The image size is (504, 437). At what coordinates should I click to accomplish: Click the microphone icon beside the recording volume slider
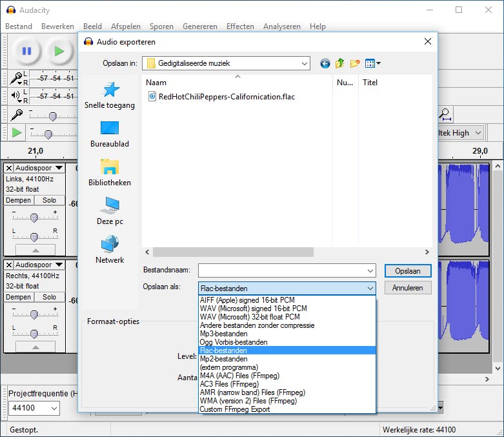point(16,115)
